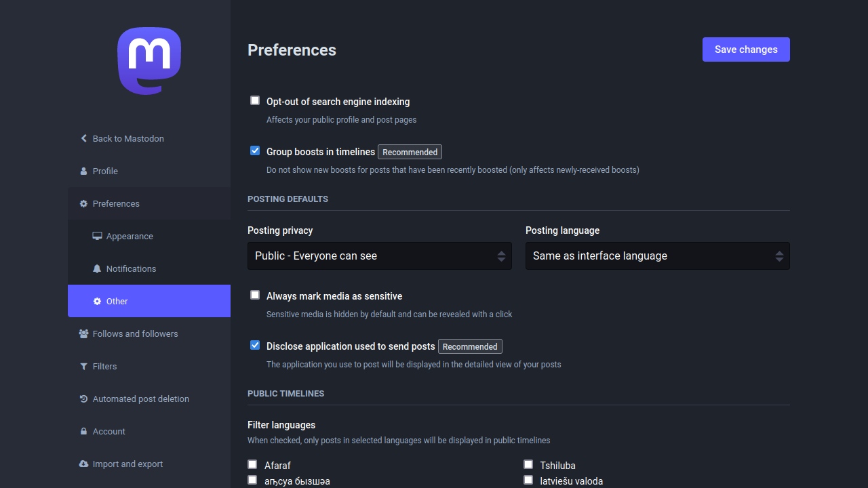Image resolution: width=868 pixels, height=488 pixels.
Task: Click the Follows and followers people icon
Action: [83, 333]
